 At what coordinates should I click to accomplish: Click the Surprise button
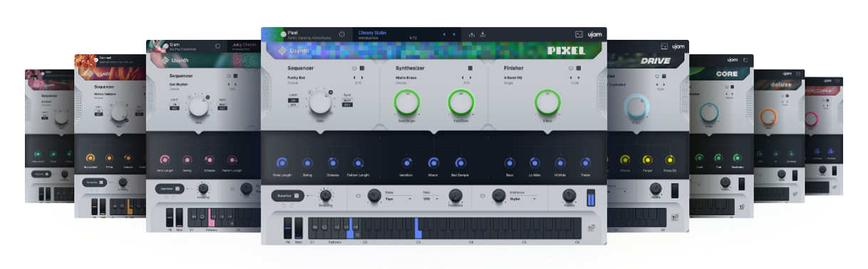pyautogui.click(x=289, y=195)
